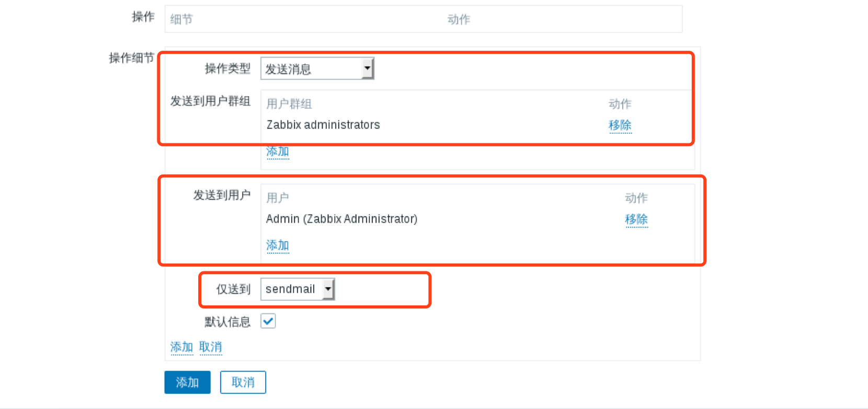Screen dimensions: 868x409
Task: Select the Admin (Zabbix Administrator) user entry
Action: pos(341,219)
